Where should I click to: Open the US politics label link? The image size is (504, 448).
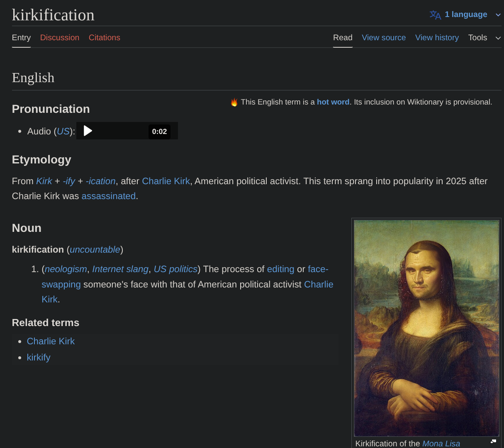tap(175, 269)
